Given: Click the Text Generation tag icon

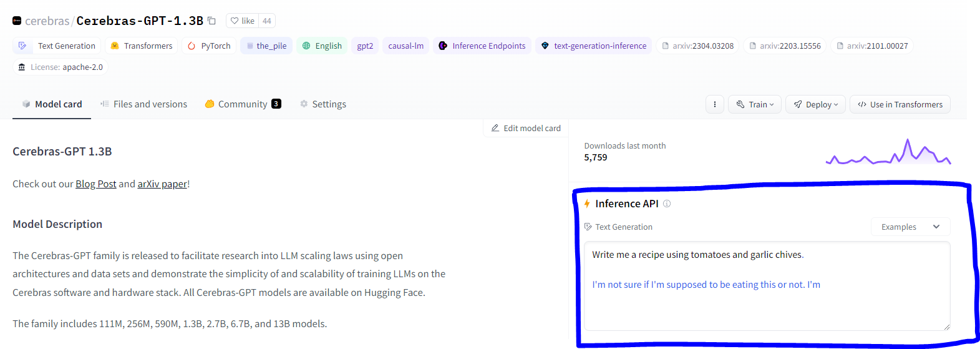Looking at the screenshot, I should pos(22,46).
